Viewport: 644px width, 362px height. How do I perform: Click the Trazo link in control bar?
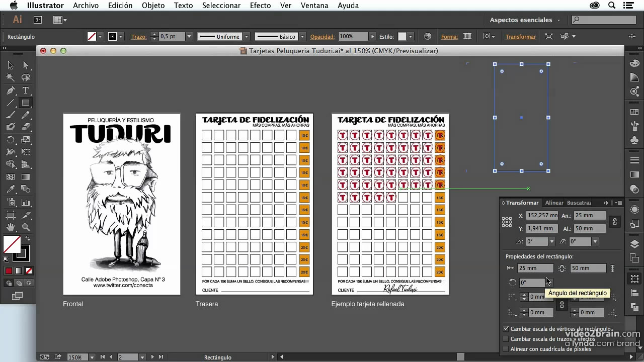pos(138,37)
